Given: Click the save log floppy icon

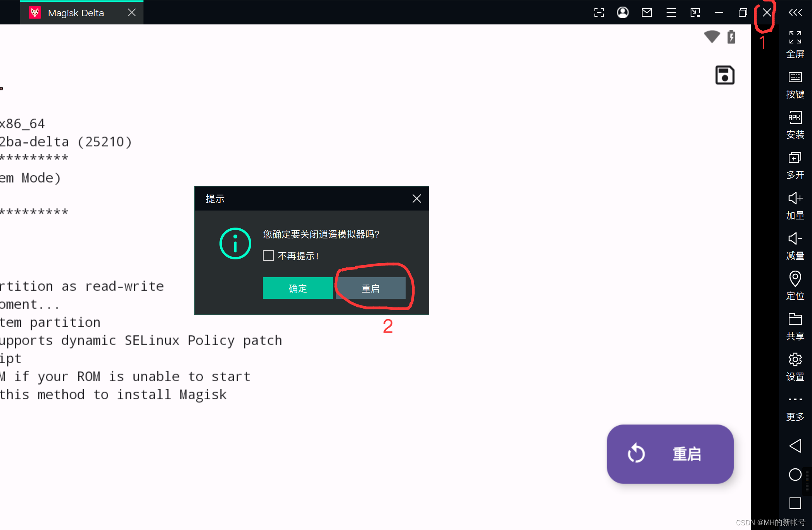Looking at the screenshot, I should (724, 75).
